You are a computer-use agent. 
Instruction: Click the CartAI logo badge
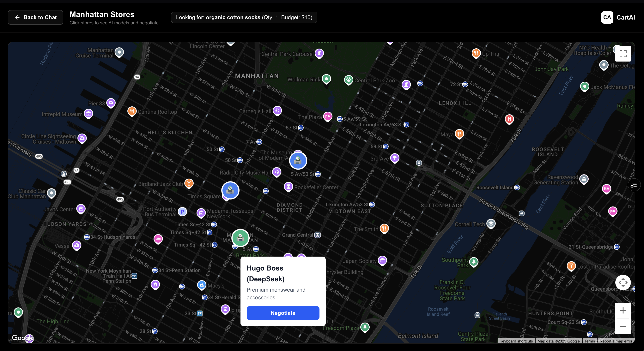pyautogui.click(x=607, y=17)
